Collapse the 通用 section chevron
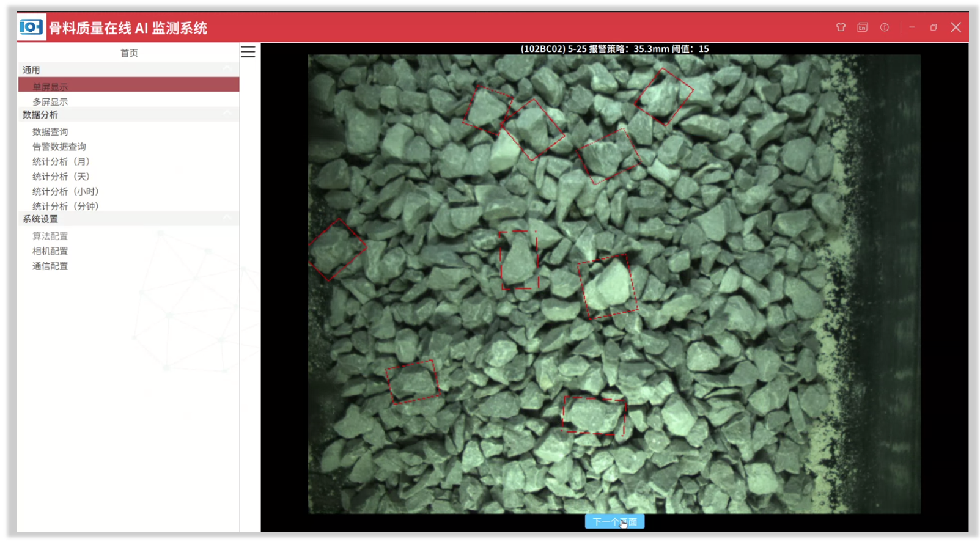The width and height of the screenshot is (980, 542). (227, 69)
